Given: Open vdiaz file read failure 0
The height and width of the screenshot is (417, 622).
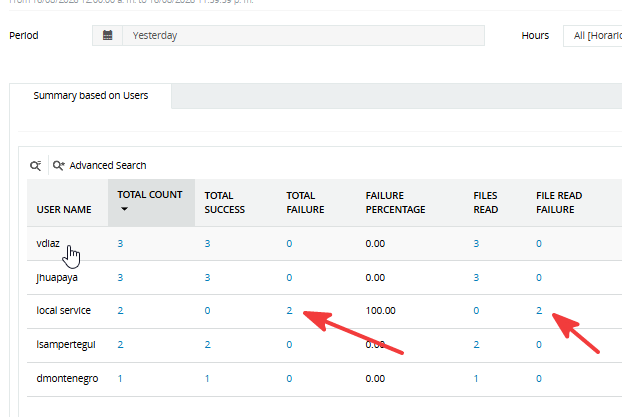Looking at the screenshot, I should (x=539, y=244).
